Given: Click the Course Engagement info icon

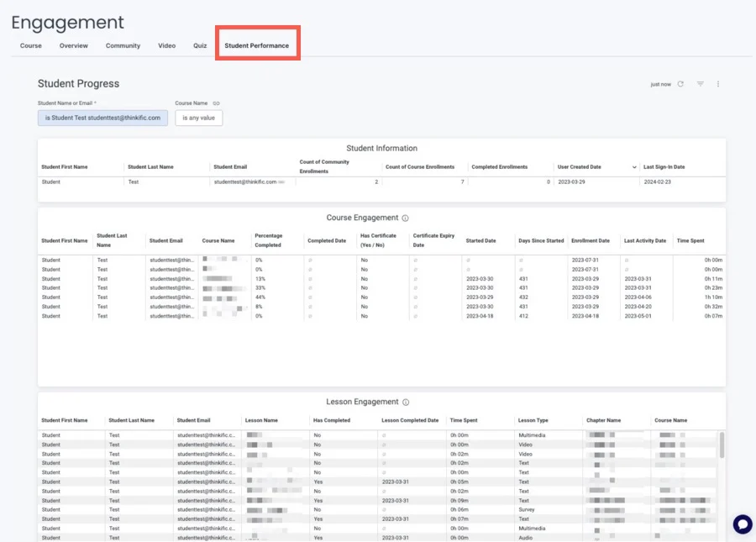Looking at the screenshot, I should pos(405,218).
